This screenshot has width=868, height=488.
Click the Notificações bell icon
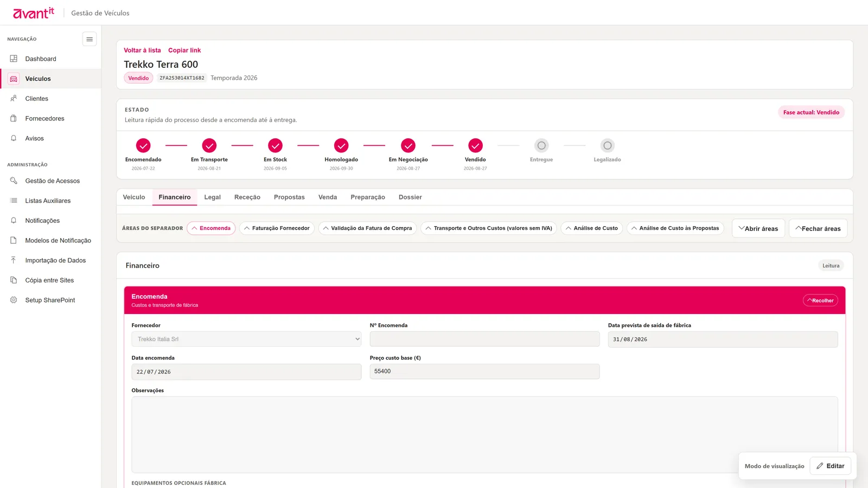click(x=14, y=221)
